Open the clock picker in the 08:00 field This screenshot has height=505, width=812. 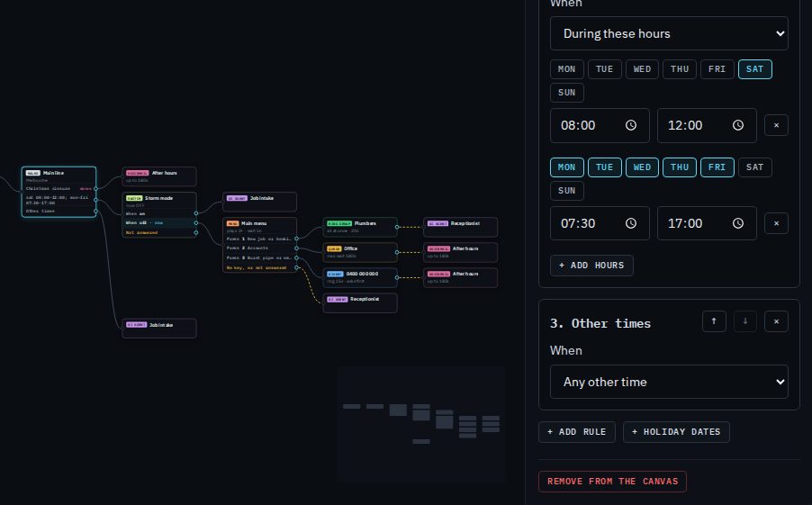click(x=630, y=125)
